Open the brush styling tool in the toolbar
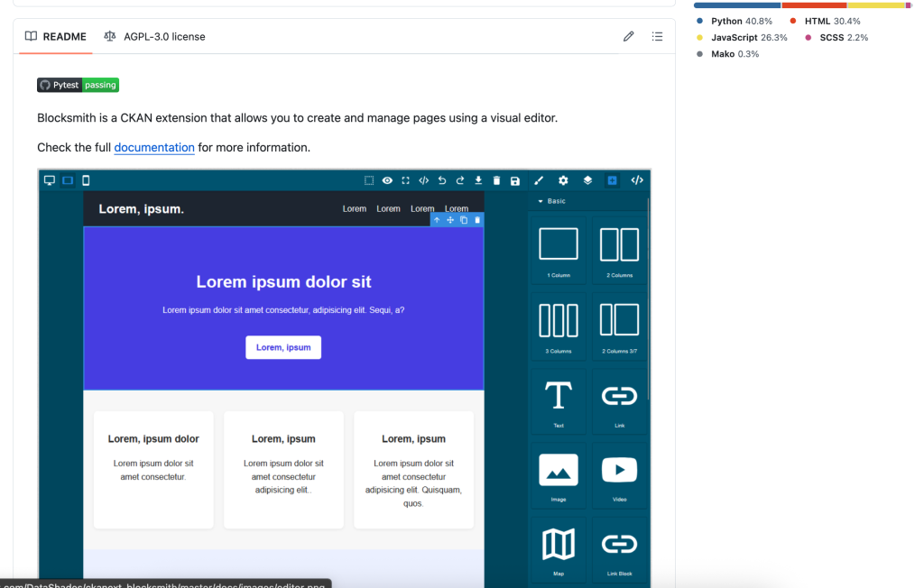Image resolution: width=924 pixels, height=588 pixels. 539,180
